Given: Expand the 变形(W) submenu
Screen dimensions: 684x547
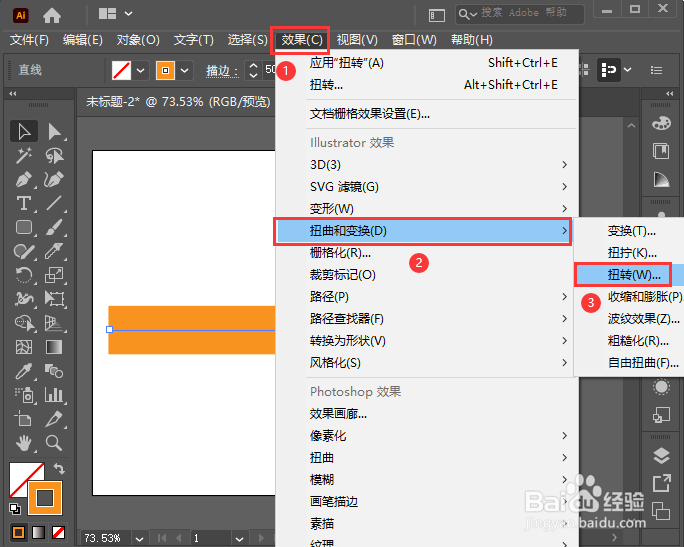Looking at the screenshot, I should (x=428, y=209).
